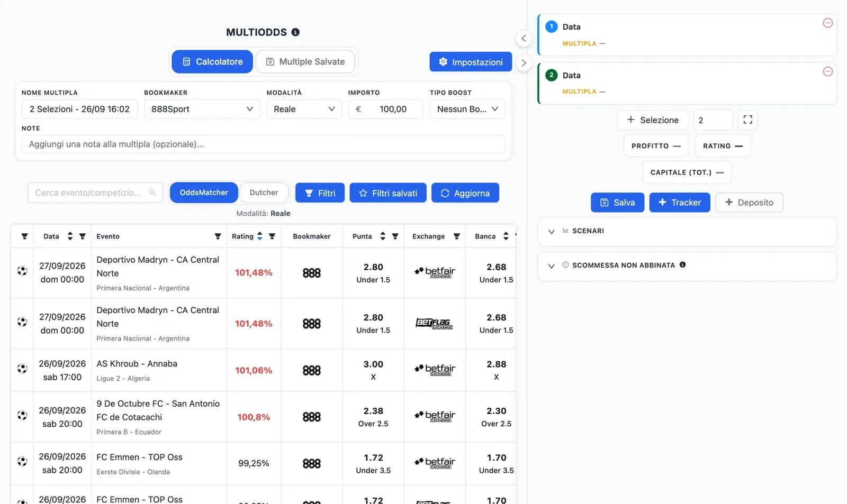Focus the Nome Multipla input field
The width and height of the screenshot is (847, 504).
(79, 109)
